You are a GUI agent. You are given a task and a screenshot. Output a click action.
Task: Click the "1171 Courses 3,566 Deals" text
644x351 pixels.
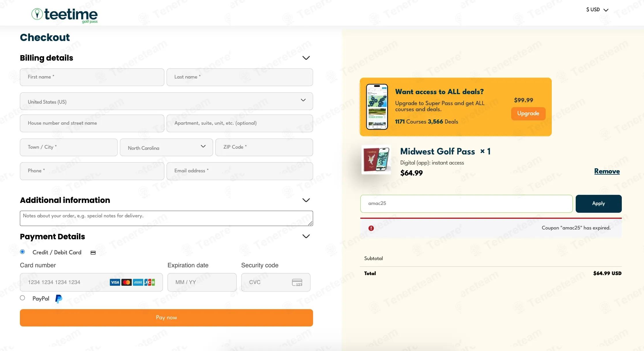(x=426, y=122)
